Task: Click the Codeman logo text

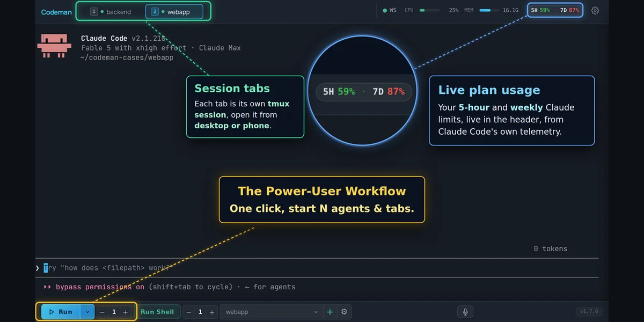Action: pos(56,12)
